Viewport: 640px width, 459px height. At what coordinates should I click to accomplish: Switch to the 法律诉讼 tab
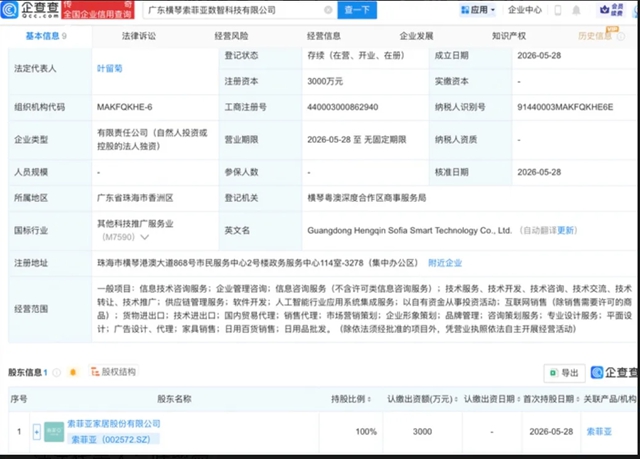pos(139,36)
